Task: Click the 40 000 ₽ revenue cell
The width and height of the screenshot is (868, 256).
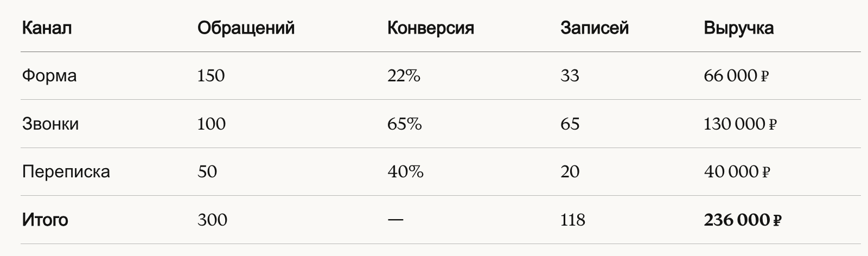Action: coord(737,171)
